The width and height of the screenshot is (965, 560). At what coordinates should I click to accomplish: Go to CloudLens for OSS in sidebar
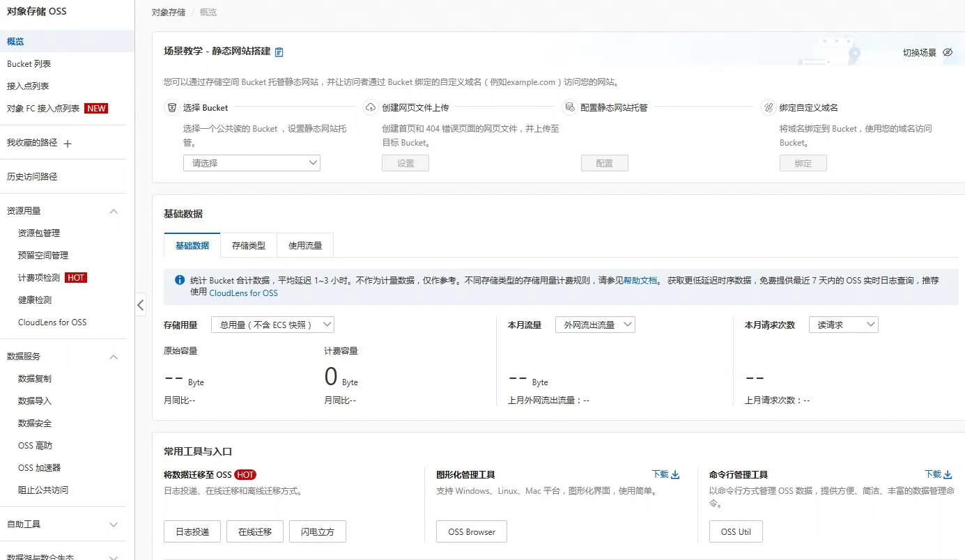tap(52, 322)
